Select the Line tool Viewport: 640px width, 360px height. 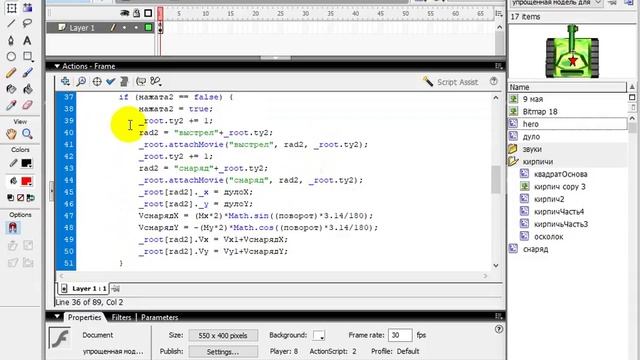11,23
